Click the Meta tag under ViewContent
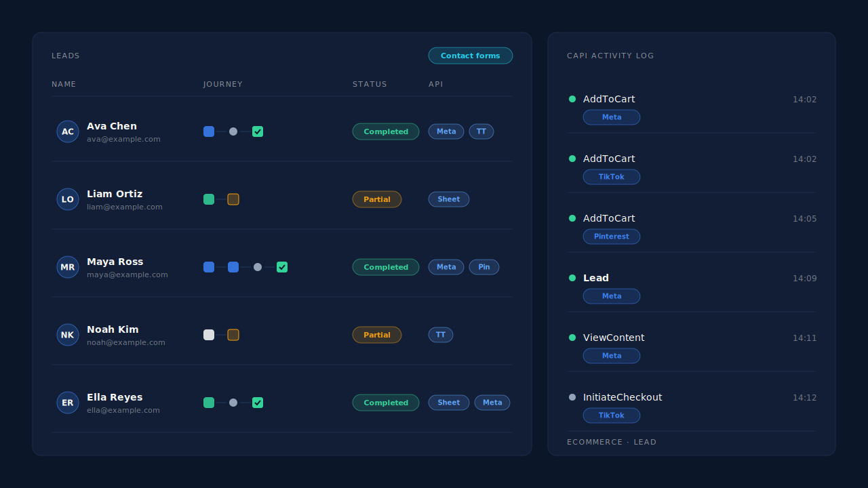 (612, 356)
